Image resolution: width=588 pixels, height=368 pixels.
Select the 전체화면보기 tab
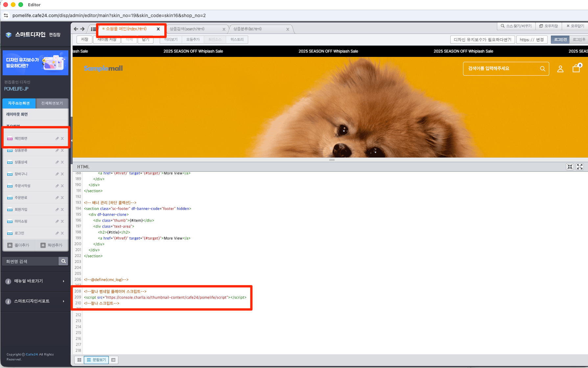click(x=52, y=103)
